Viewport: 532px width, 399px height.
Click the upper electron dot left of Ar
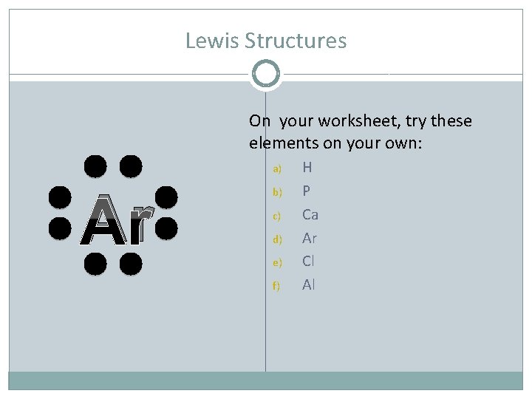(x=59, y=197)
